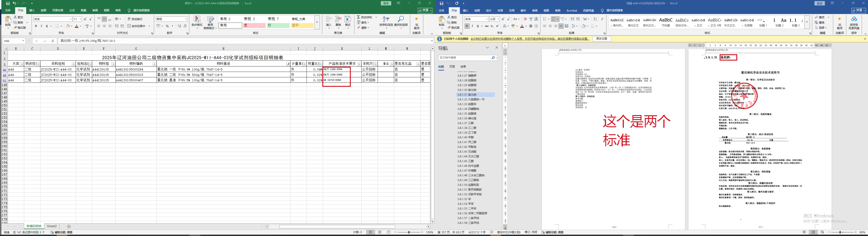Switch to Sheet2 worksheet tab
The height and width of the screenshot is (236, 868).
[x=51, y=226]
